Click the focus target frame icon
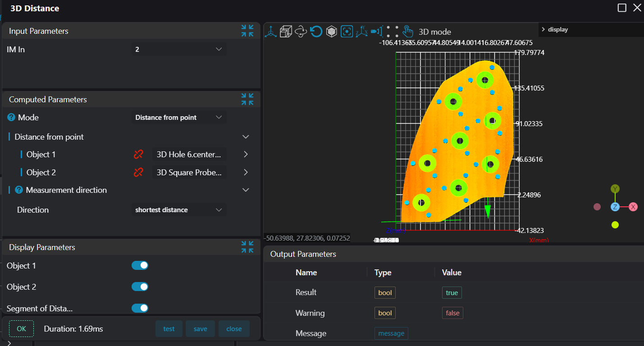 347,32
